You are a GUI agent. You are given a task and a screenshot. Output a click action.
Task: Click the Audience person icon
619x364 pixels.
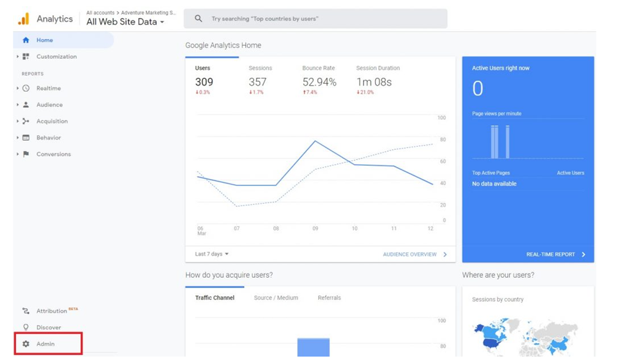(x=26, y=105)
